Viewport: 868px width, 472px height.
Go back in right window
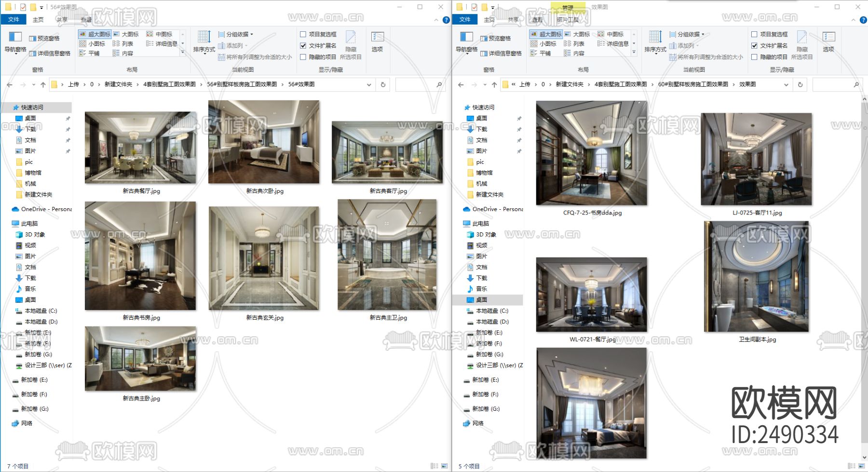[461, 85]
